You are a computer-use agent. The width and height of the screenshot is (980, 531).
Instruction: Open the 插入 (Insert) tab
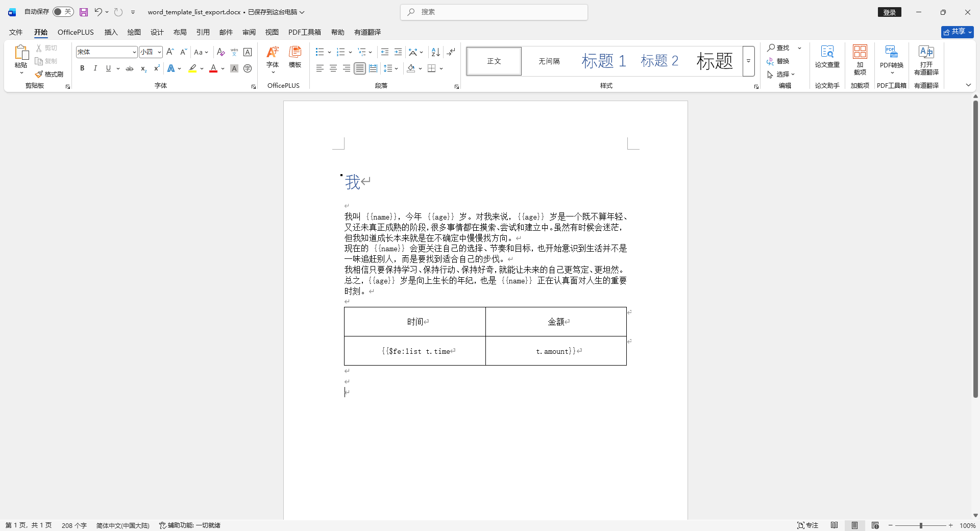point(111,32)
